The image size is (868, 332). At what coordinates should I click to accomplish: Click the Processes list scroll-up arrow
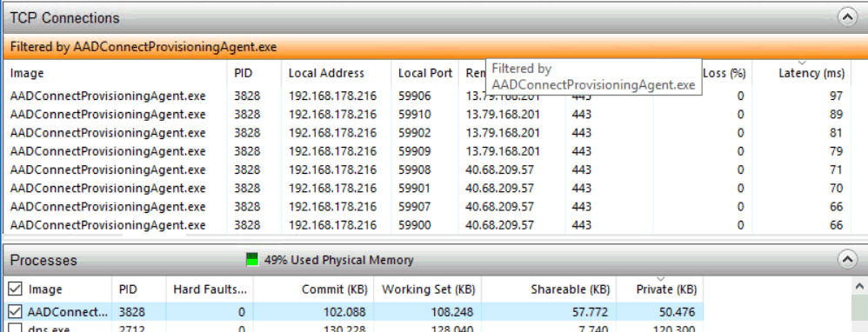(x=859, y=286)
